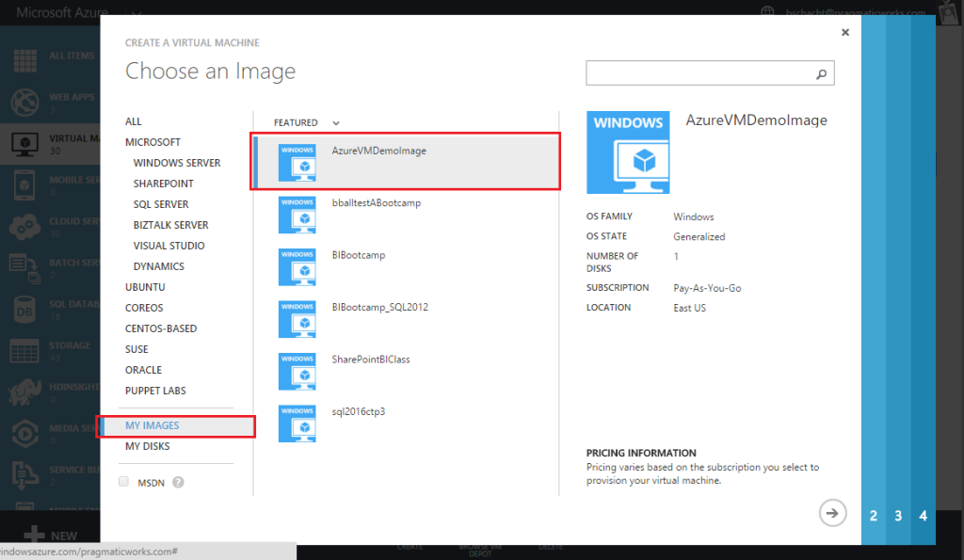Click the sql2016ctp3 Windows image icon

(x=297, y=424)
